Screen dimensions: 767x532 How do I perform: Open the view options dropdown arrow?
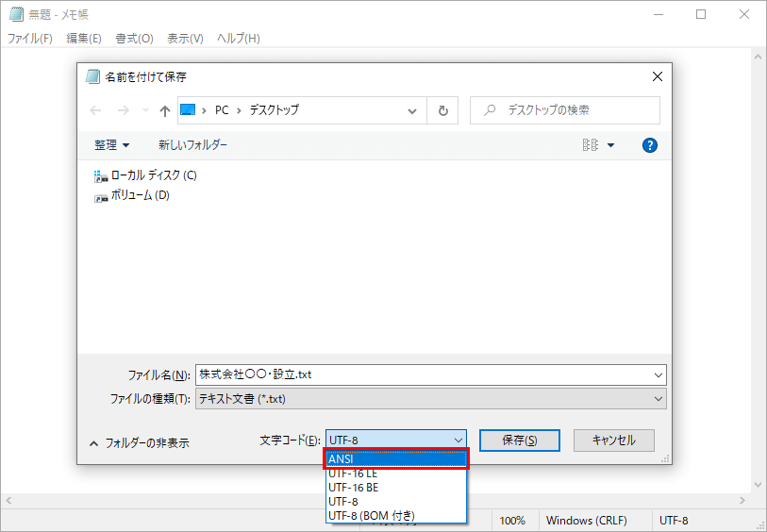click(x=610, y=145)
